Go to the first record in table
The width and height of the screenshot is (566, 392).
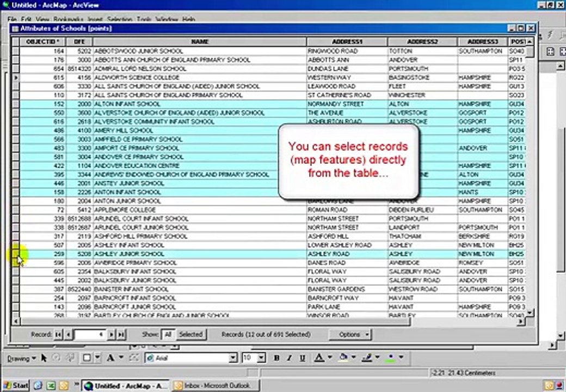(x=58, y=335)
